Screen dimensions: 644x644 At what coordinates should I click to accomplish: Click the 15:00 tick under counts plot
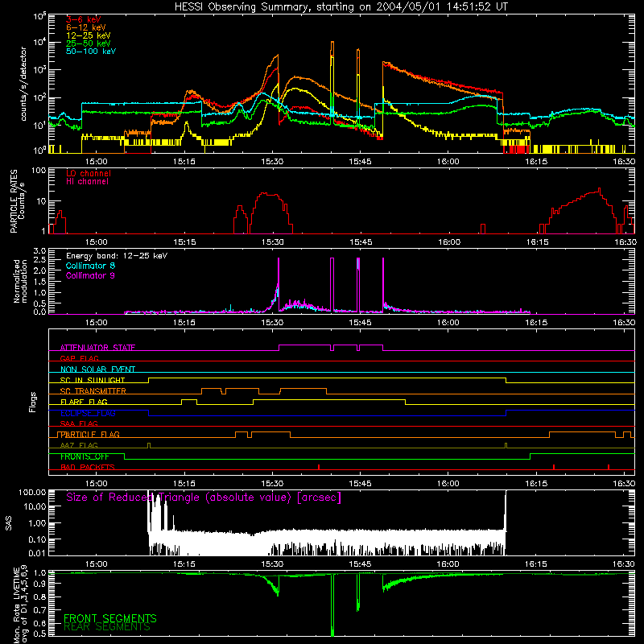(x=96, y=162)
